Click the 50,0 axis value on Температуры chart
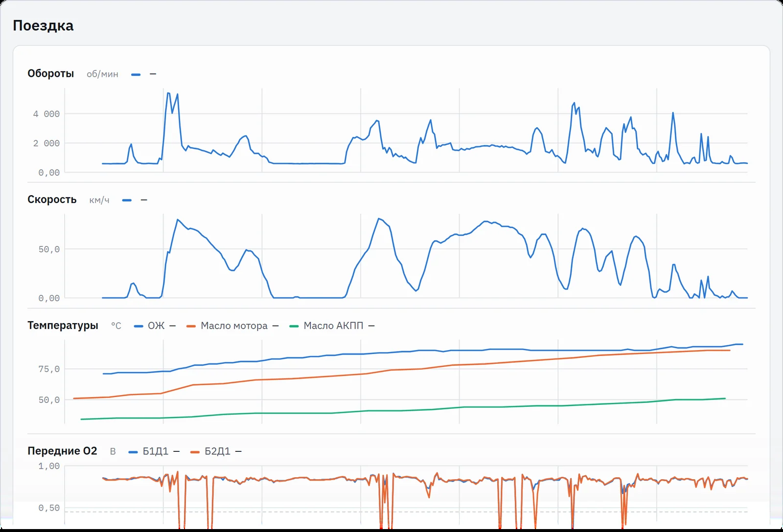 tap(49, 400)
